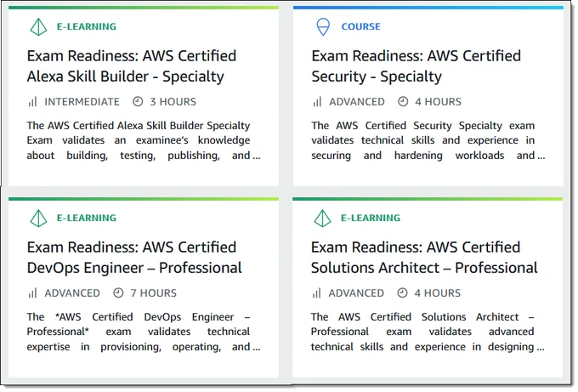The image size is (578, 392).
Task: Click the E-Learning pyramid icon on Alexa Skill Builder card
Action: (x=38, y=27)
